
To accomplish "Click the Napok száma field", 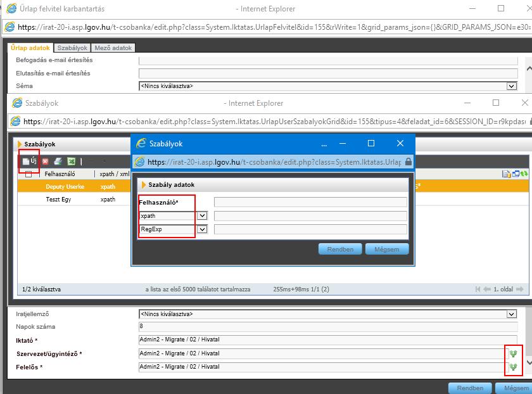I will point(328,326).
